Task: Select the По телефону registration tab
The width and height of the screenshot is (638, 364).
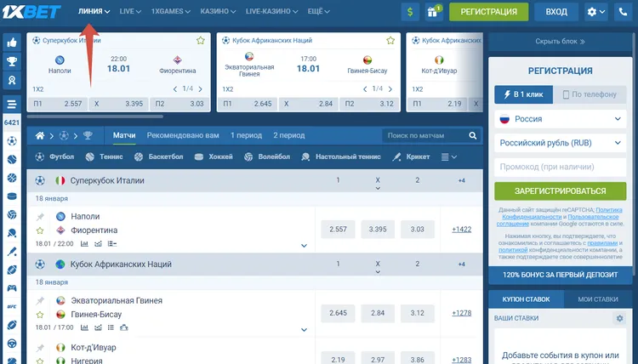Action: pyautogui.click(x=590, y=94)
